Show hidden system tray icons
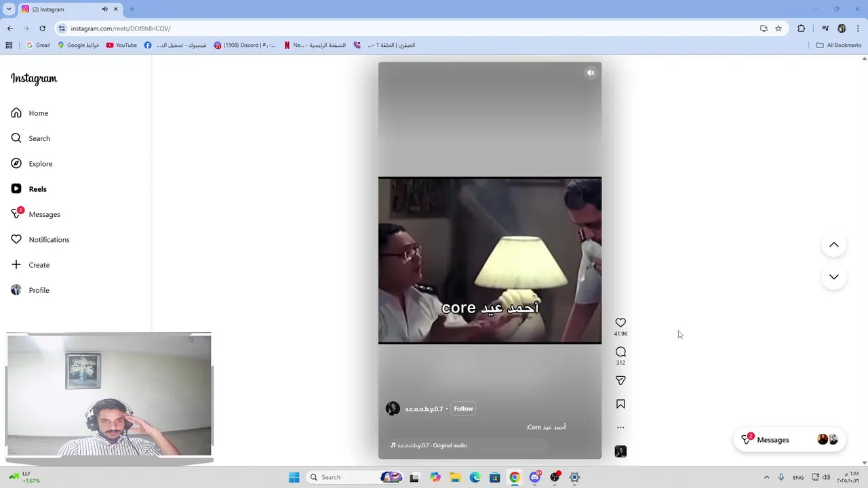Screen dimensions: 868x488 point(766,477)
